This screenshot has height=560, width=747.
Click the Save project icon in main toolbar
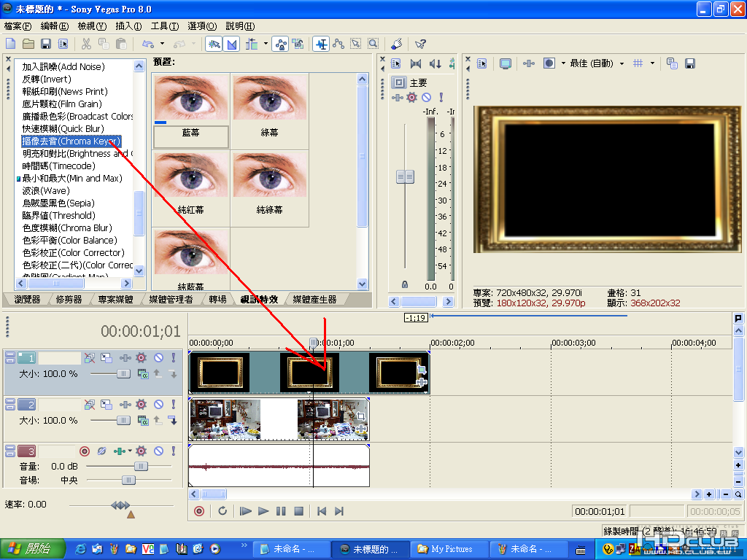(46, 44)
